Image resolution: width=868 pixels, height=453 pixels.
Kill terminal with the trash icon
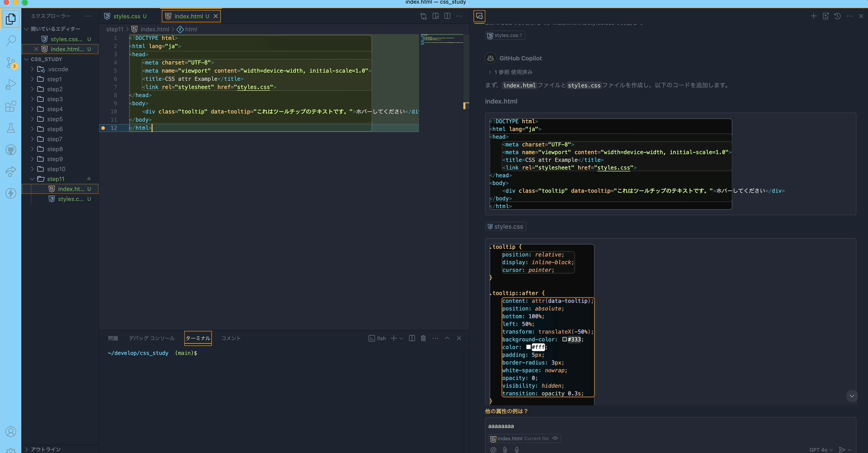423,338
